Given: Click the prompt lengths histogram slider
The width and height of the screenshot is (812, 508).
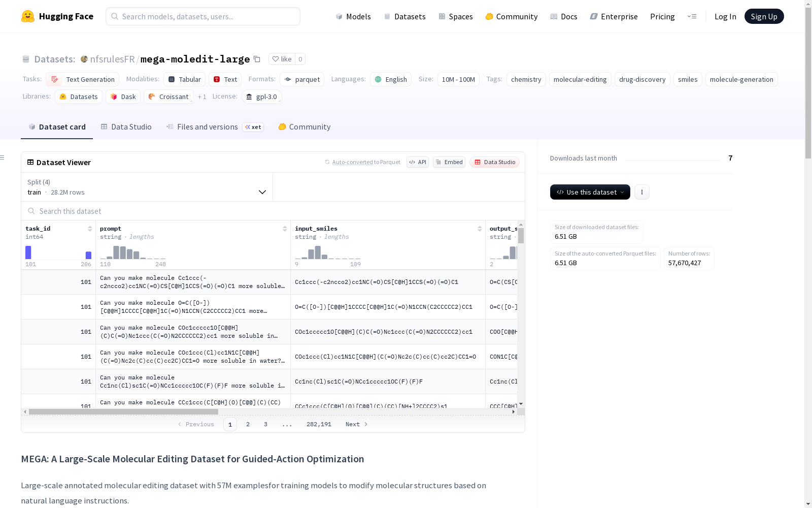Looking at the screenshot, I should (133, 252).
